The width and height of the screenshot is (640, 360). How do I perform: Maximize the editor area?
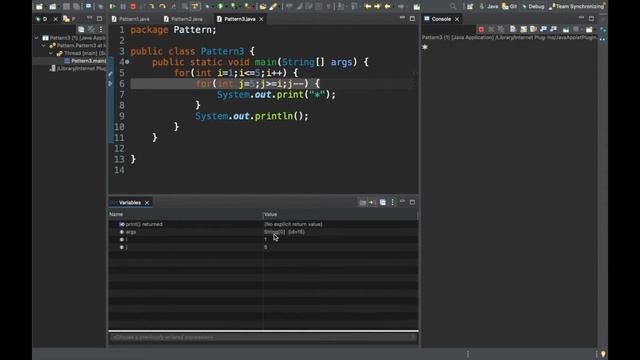(412, 19)
